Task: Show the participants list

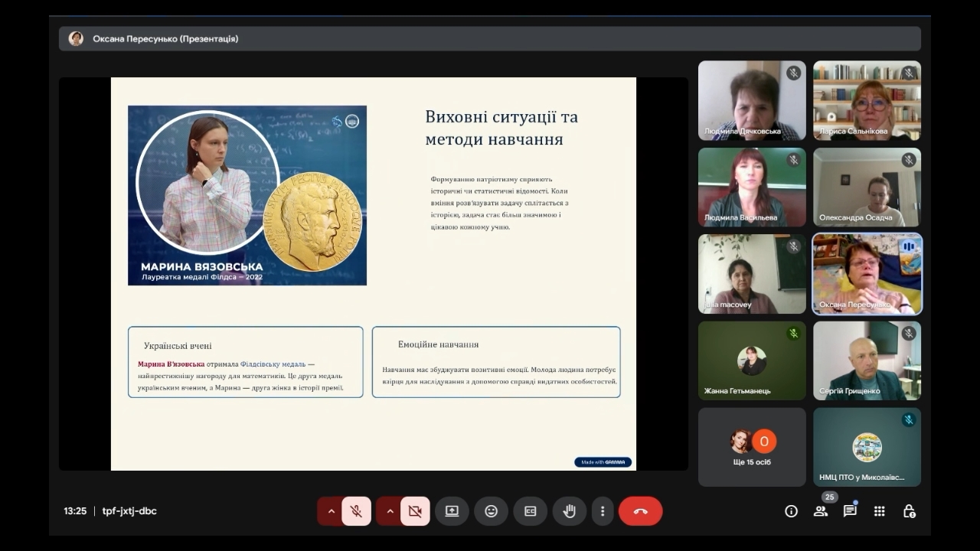Action: tap(820, 511)
